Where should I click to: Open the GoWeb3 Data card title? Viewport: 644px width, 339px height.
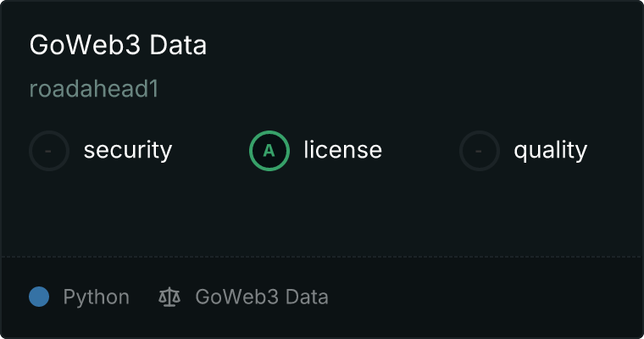coord(118,46)
